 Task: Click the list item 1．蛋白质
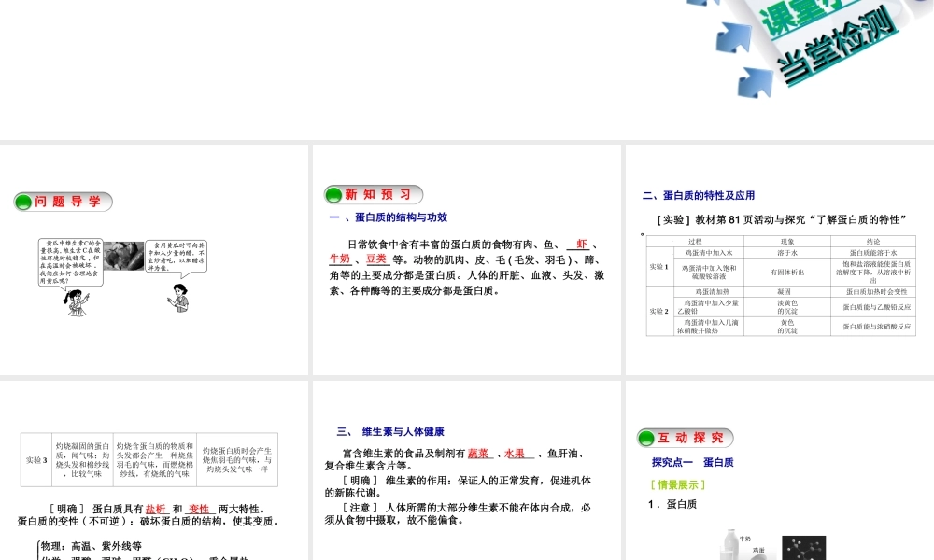[672, 504]
